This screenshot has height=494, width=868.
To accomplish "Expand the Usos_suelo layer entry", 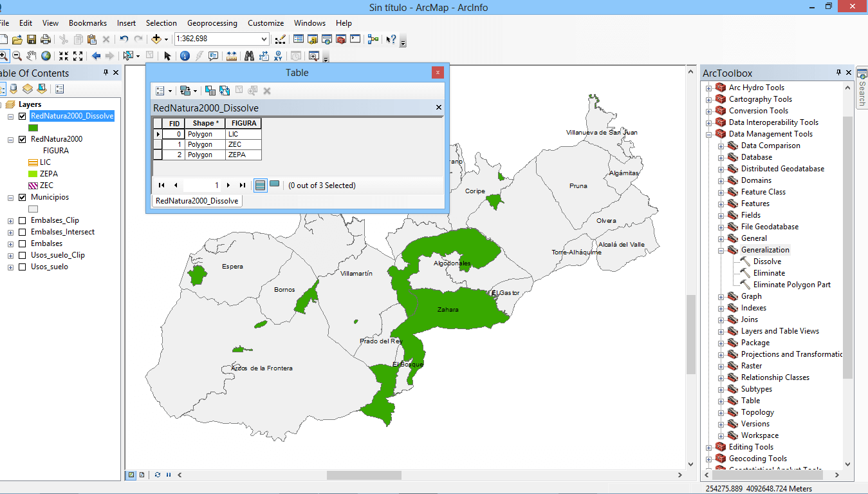I will pyautogui.click(x=11, y=267).
